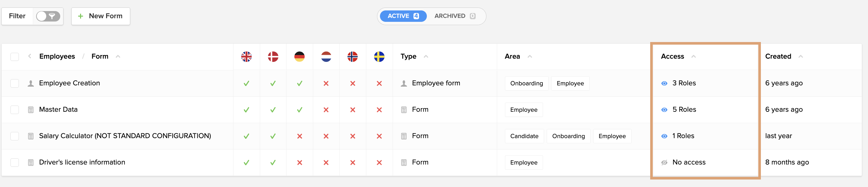Screen dimensions: 868x187
Task: Click the Onboarding tag in Employee Creation row
Action: 526,83
